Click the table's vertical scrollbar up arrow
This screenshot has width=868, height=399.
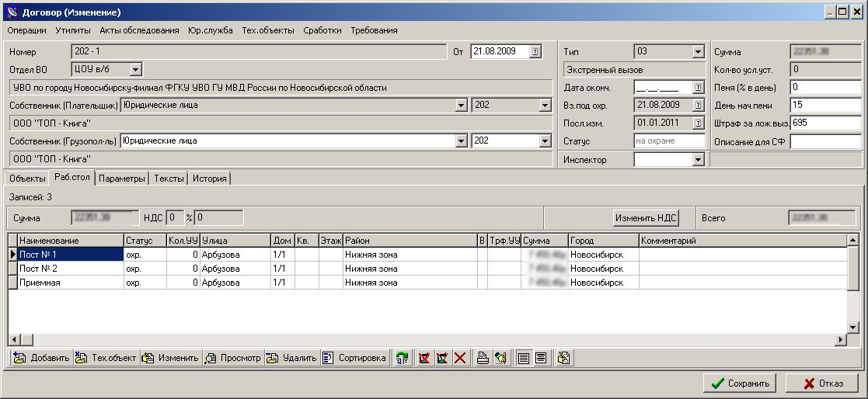pyautogui.click(x=853, y=240)
